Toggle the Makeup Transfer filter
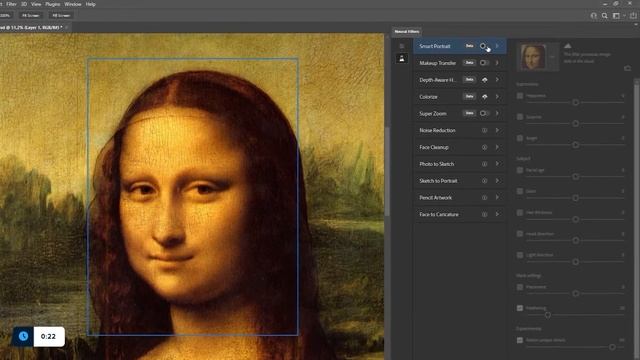The height and width of the screenshot is (360, 640). click(484, 63)
